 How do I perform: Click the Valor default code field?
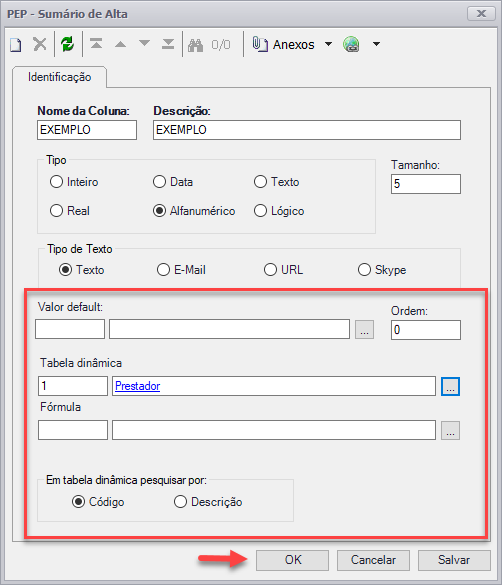click(x=70, y=329)
